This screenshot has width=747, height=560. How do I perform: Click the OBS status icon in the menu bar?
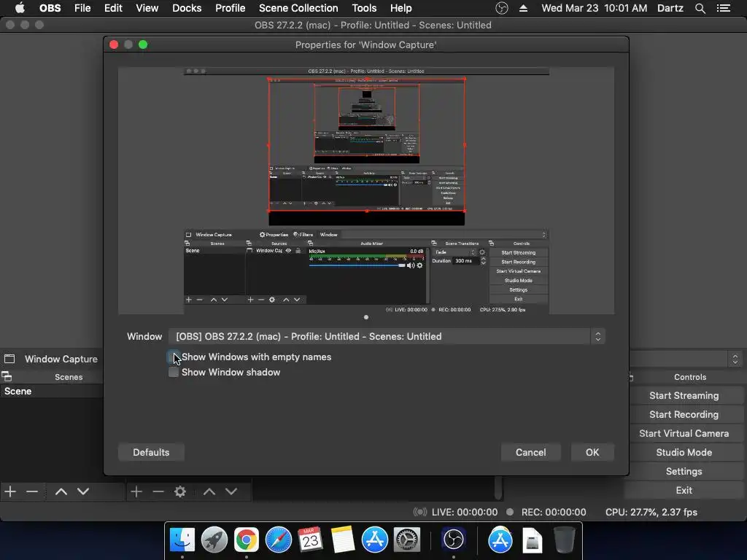click(x=502, y=8)
